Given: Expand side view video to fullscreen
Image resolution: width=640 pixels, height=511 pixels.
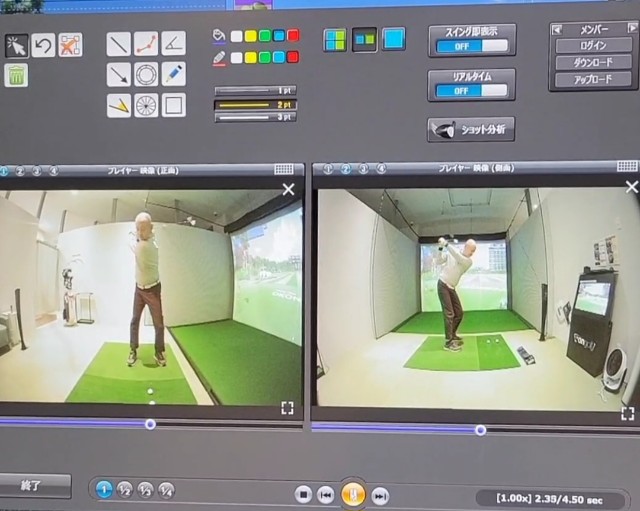Looking at the screenshot, I should [627, 413].
